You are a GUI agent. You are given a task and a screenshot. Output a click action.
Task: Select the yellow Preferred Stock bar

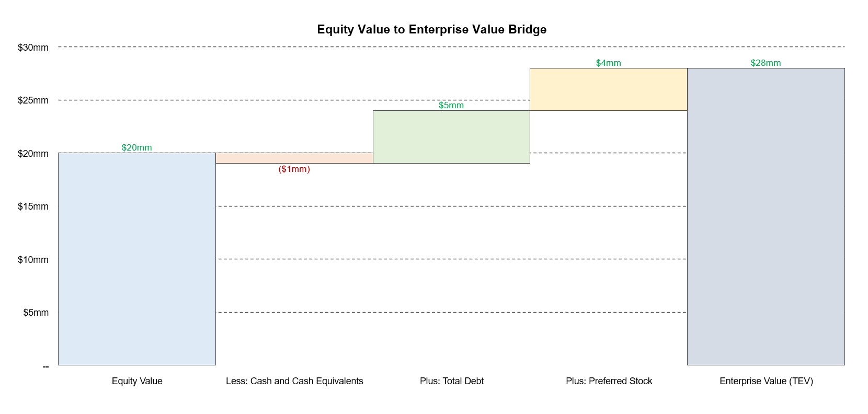pos(609,89)
